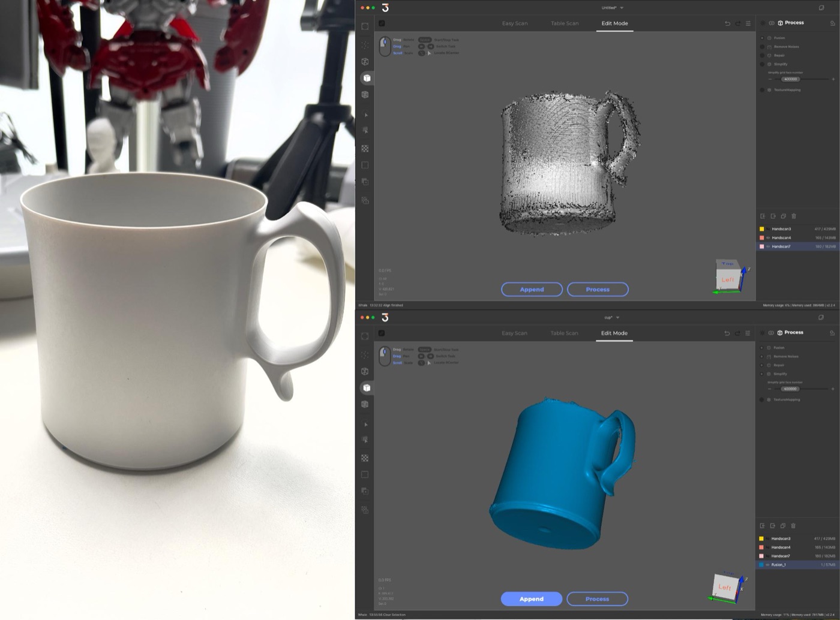Click the yellow color swatch of Handscan3 in the Untitled window
Screen dimensions: 840x620
(762, 229)
